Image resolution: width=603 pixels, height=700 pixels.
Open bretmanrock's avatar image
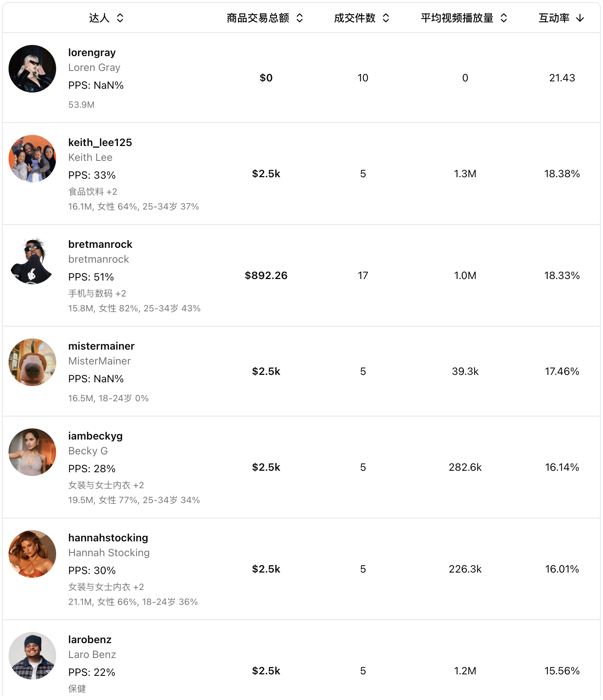[32, 260]
